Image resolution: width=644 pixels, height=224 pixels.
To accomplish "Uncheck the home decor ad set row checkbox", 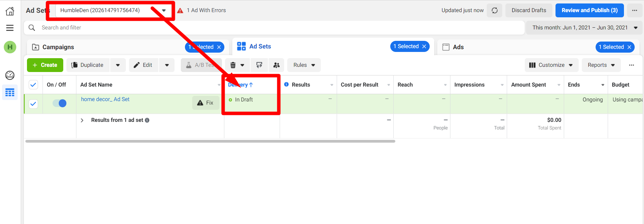I will 33,104.
